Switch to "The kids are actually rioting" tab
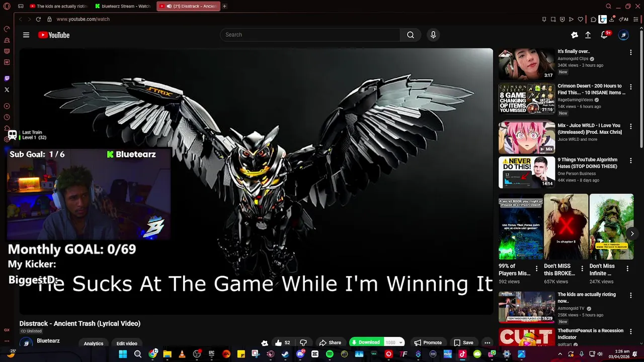This screenshot has height=362, width=644. point(58,6)
